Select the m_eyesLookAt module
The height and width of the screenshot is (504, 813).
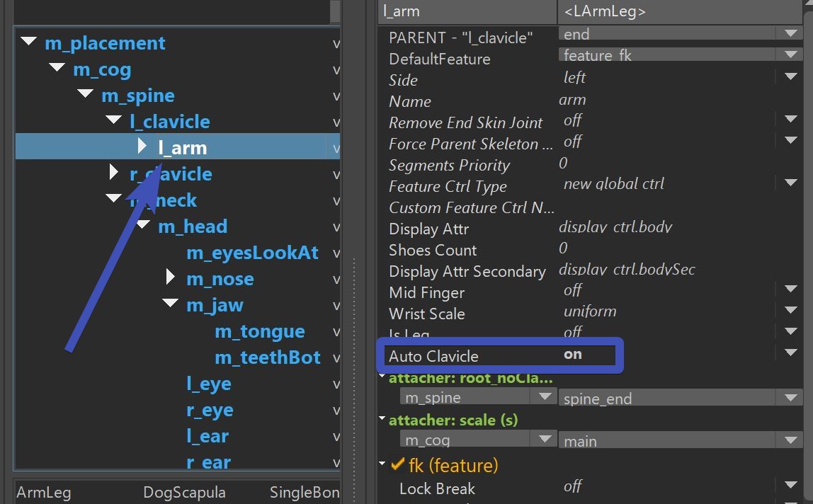click(253, 253)
